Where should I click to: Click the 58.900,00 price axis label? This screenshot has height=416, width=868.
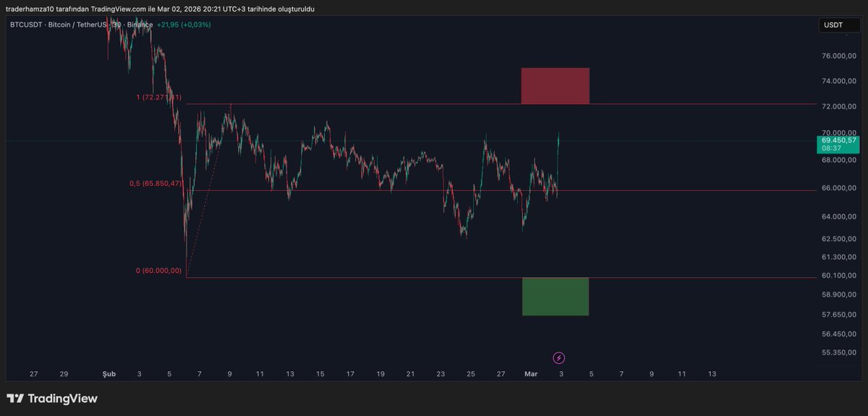[840, 295]
